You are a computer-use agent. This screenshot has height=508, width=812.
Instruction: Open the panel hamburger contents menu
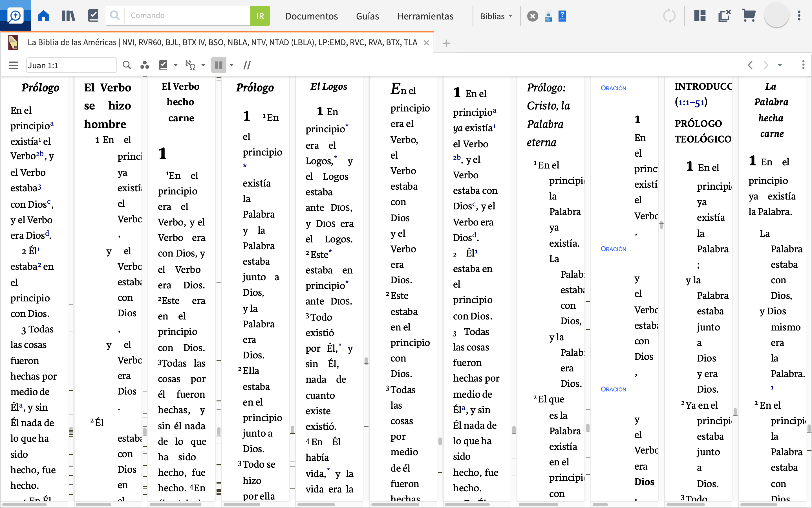pyautogui.click(x=14, y=65)
